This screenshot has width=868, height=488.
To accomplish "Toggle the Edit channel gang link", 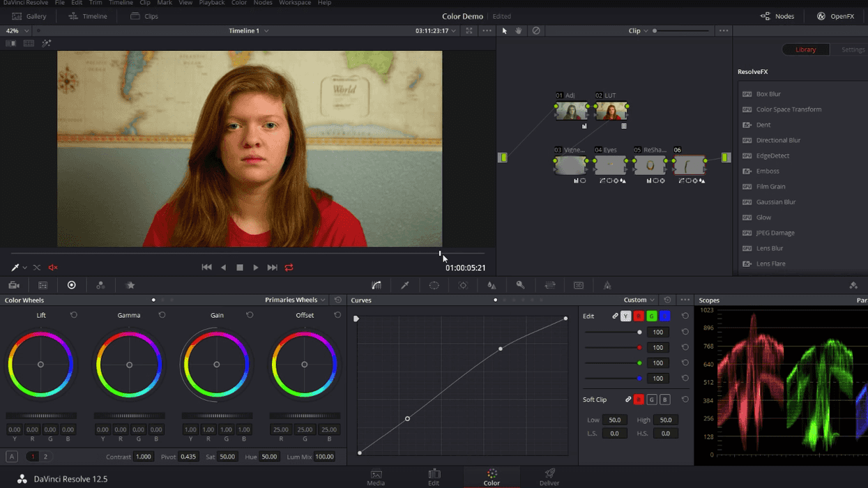I will pos(615,317).
